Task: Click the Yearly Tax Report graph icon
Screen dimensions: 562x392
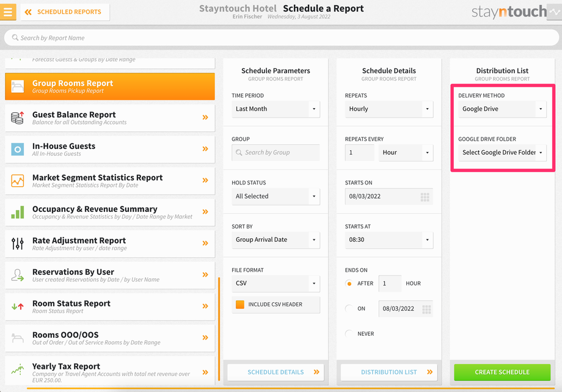Action: click(x=17, y=369)
